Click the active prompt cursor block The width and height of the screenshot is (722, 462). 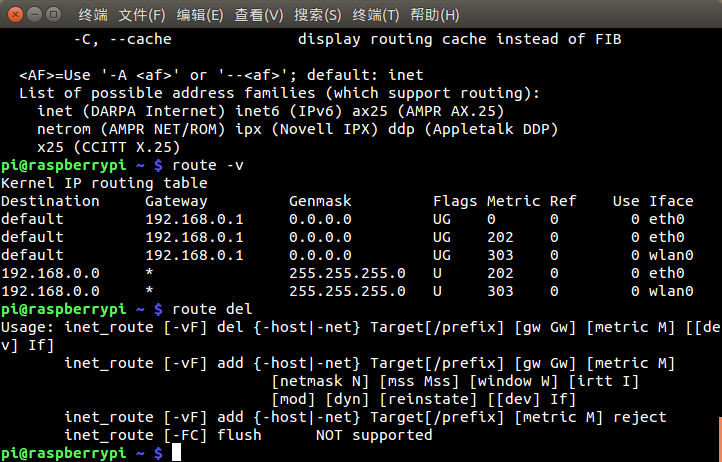point(176,453)
